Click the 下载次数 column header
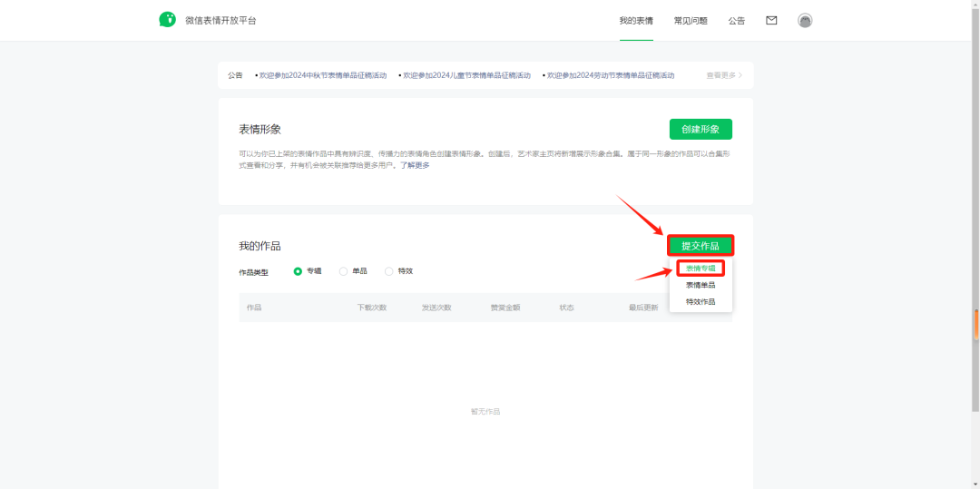 [372, 308]
